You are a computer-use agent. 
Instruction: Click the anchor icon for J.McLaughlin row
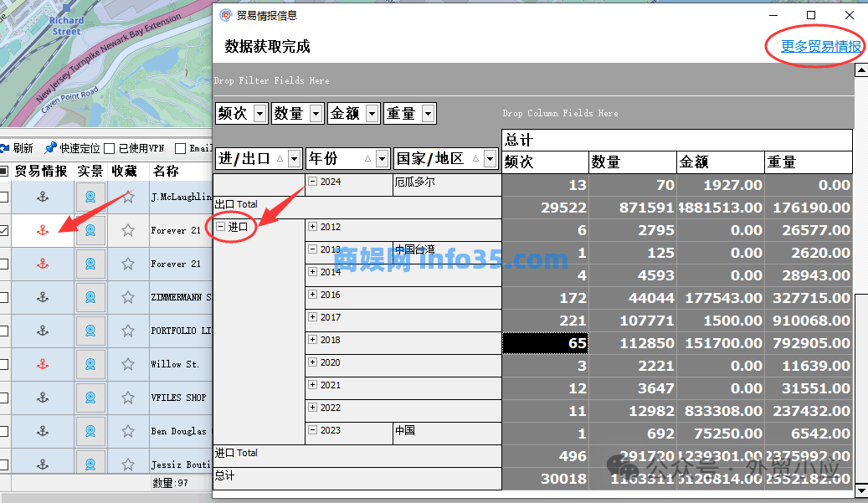(x=43, y=197)
